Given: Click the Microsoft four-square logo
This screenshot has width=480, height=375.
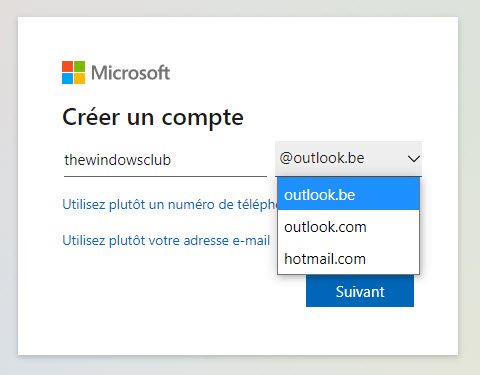Looking at the screenshot, I should [73, 72].
